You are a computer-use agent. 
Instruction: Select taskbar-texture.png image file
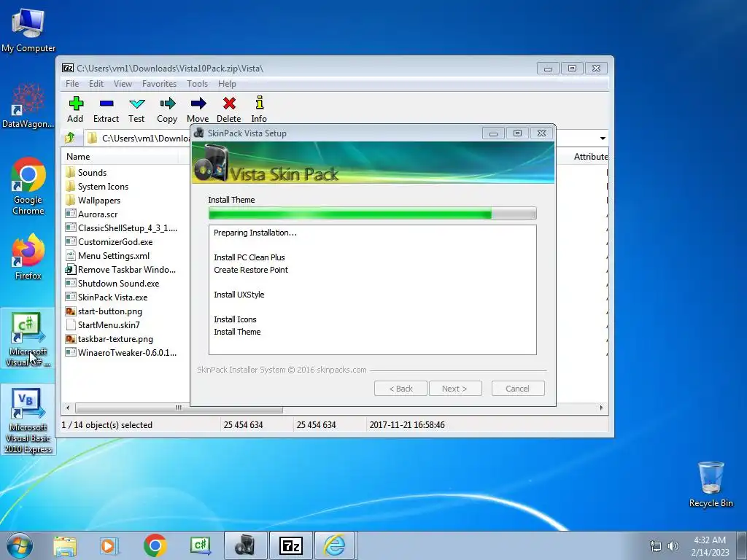(x=115, y=338)
